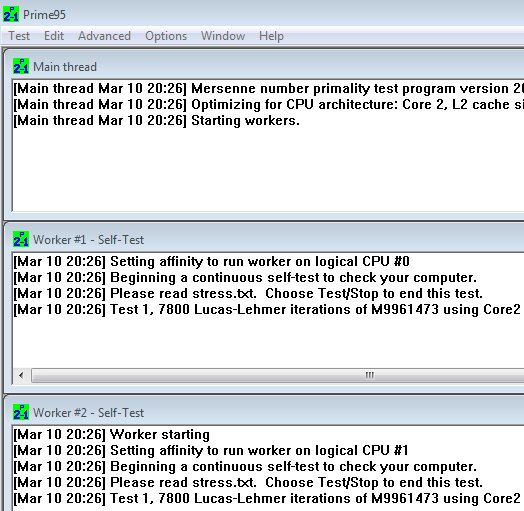Click the 'Optimizing for CPU architecture' log line

[269, 105]
